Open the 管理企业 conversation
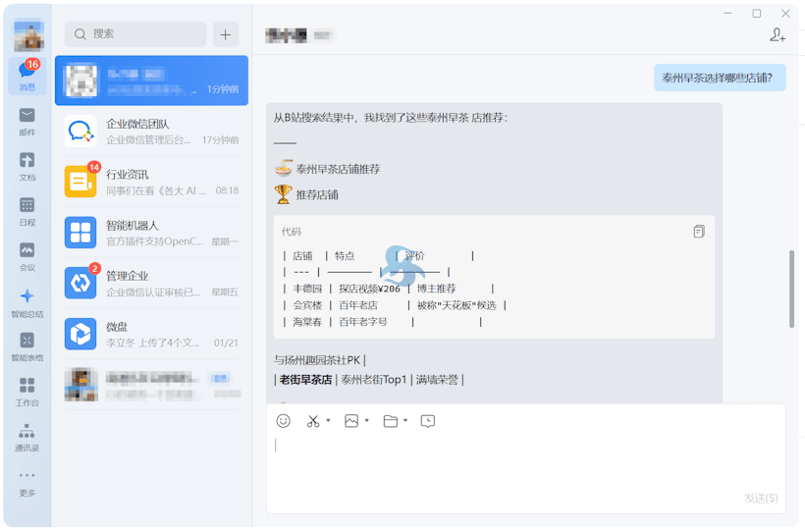 [151, 284]
